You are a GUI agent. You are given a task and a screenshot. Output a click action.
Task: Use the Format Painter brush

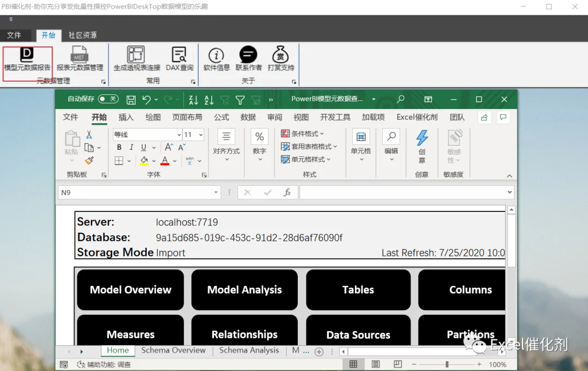click(x=89, y=161)
